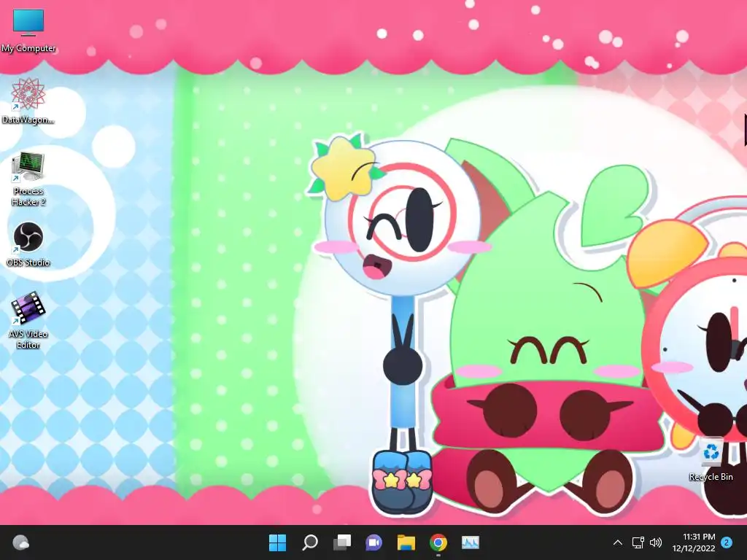Open the Windows Start menu
This screenshot has height=560, width=747.
pos(277,542)
